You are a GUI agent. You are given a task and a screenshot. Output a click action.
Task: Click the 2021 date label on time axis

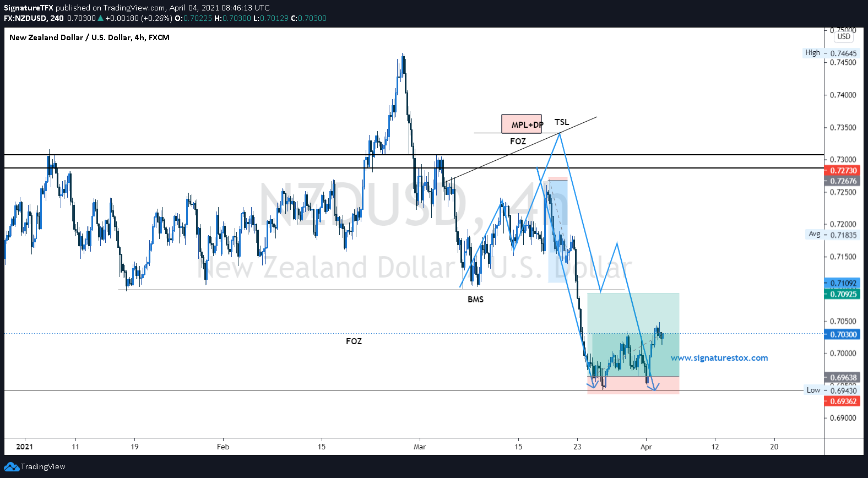click(x=24, y=447)
